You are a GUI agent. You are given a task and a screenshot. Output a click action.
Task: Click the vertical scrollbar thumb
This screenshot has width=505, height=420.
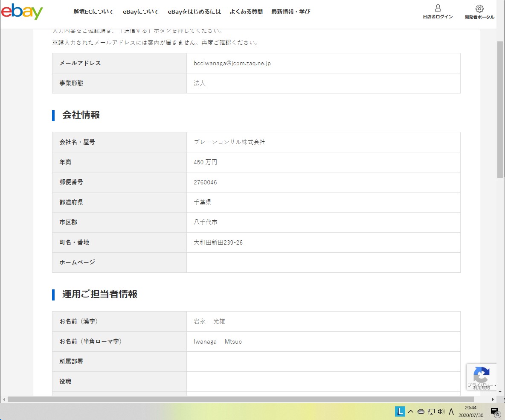click(500, 110)
